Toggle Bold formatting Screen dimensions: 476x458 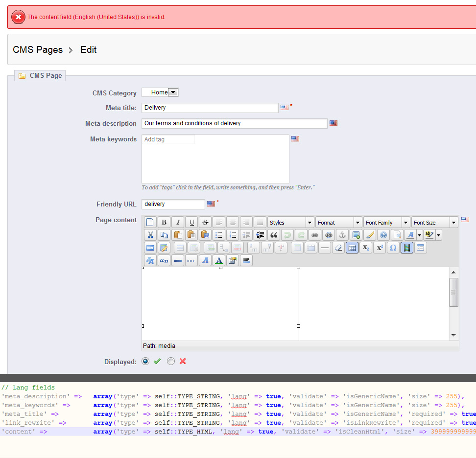coord(164,222)
